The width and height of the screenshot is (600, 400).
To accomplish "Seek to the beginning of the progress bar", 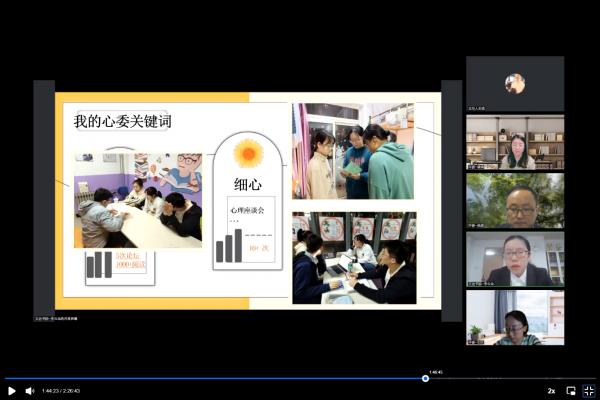I will [x=7, y=378].
